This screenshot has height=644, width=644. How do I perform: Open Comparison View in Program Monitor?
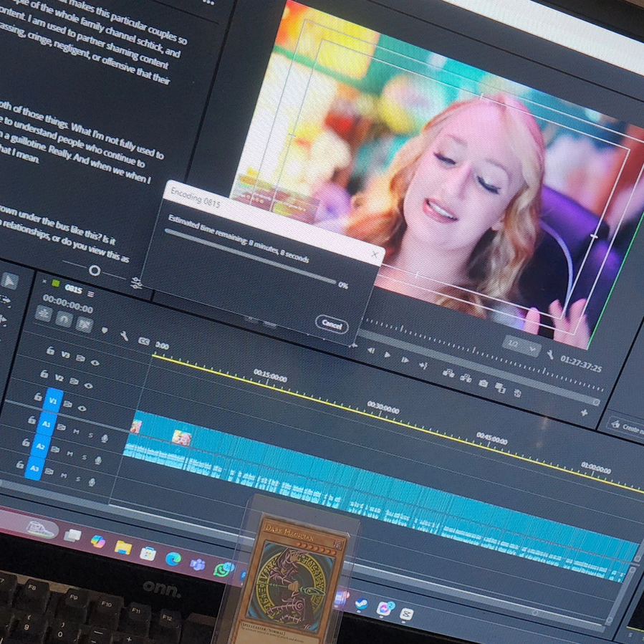(500, 388)
